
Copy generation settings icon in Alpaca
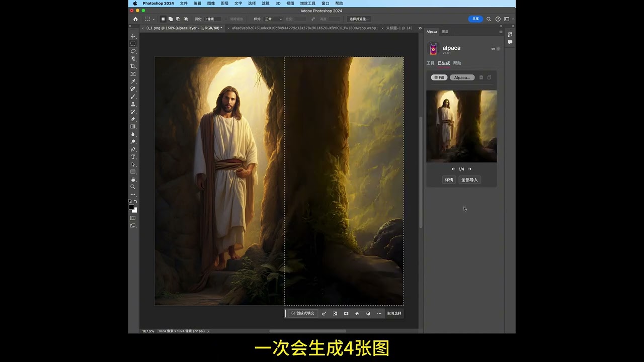(489, 77)
